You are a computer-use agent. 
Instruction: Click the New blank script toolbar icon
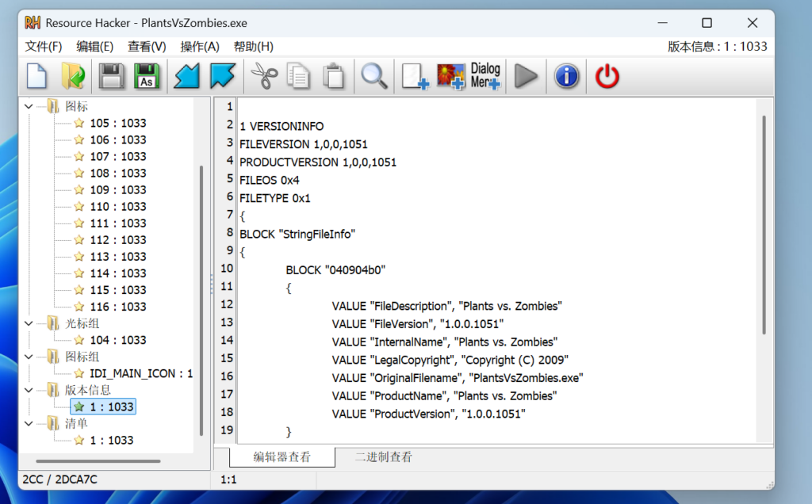click(x=36, y=76)
